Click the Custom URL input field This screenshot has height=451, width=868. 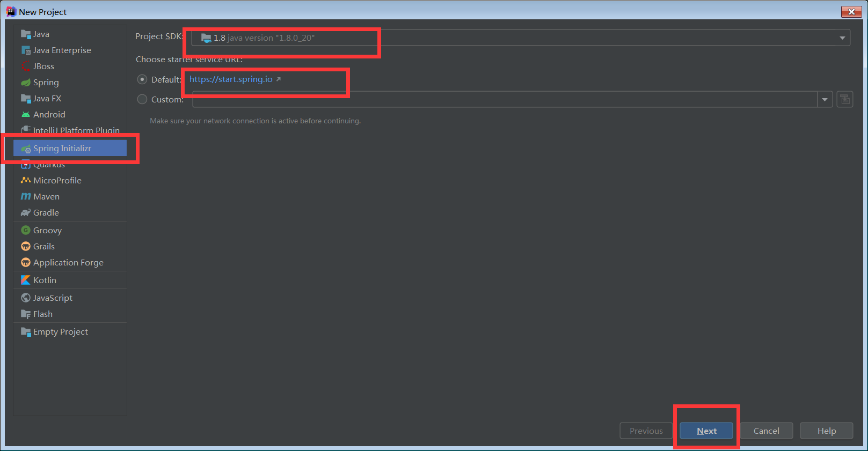click(505, 99)
